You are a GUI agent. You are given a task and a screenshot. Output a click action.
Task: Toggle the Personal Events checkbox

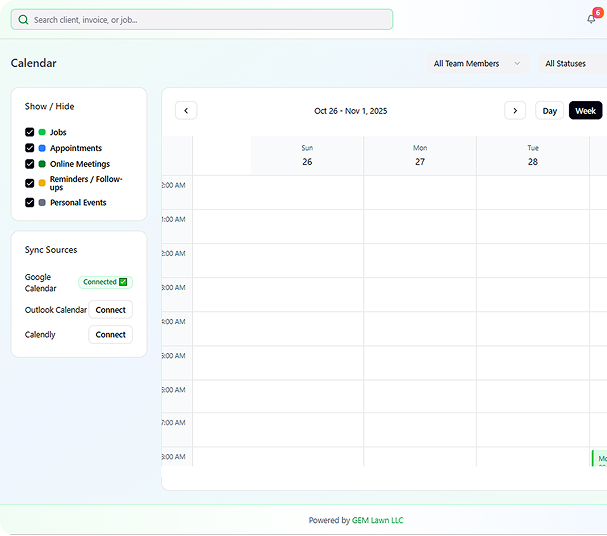[29, 202]
